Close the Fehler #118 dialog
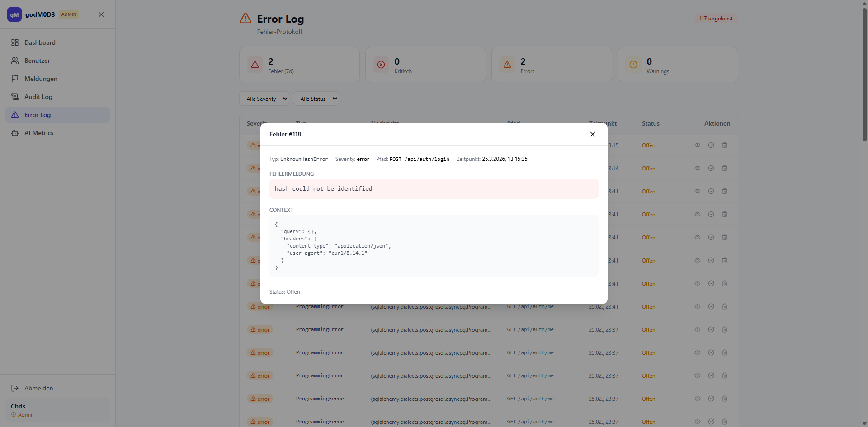 point(592,134)
